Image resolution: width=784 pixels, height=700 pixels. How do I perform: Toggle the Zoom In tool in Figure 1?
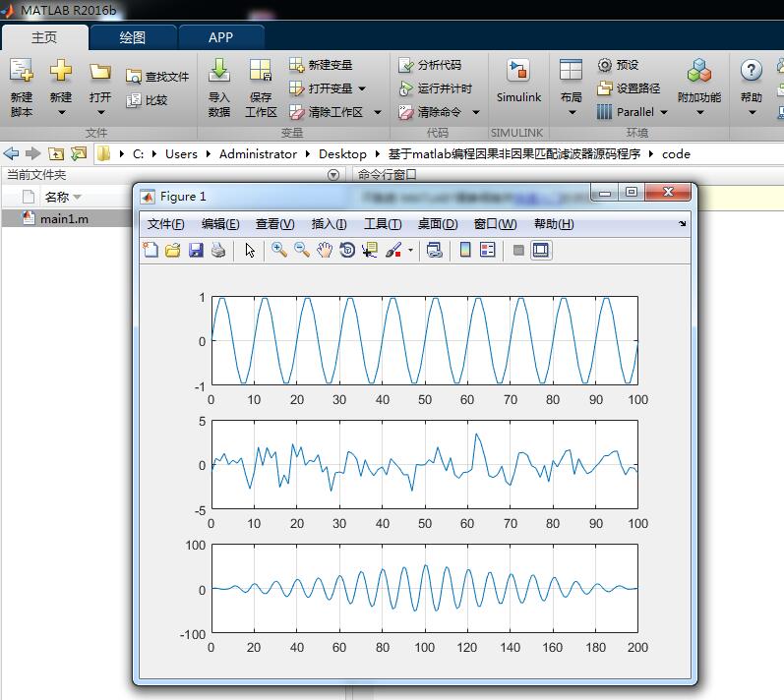pos(279,250)
